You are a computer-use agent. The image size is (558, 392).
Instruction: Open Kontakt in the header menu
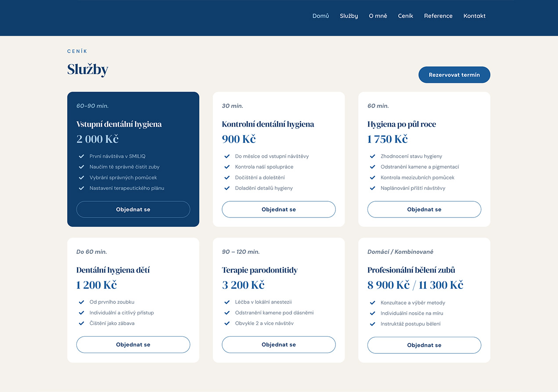(474, 16)
